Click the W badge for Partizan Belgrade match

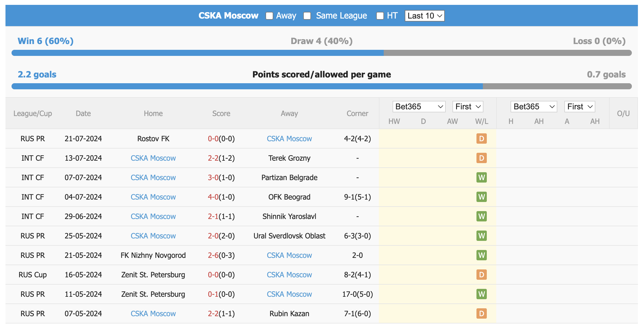click(x=482, y=177)
